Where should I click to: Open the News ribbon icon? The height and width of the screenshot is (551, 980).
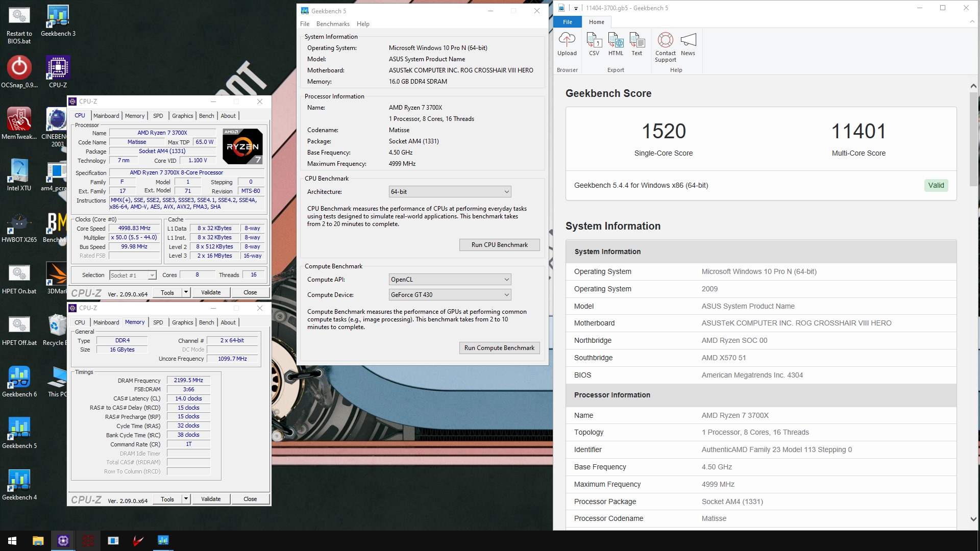[688, 44]
